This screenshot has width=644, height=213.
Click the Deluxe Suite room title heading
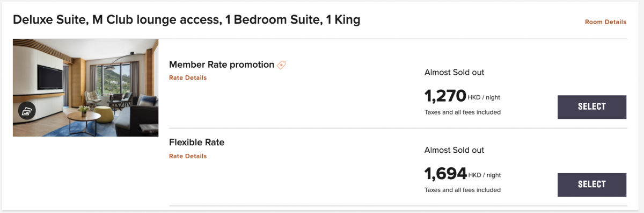point(186,20)
